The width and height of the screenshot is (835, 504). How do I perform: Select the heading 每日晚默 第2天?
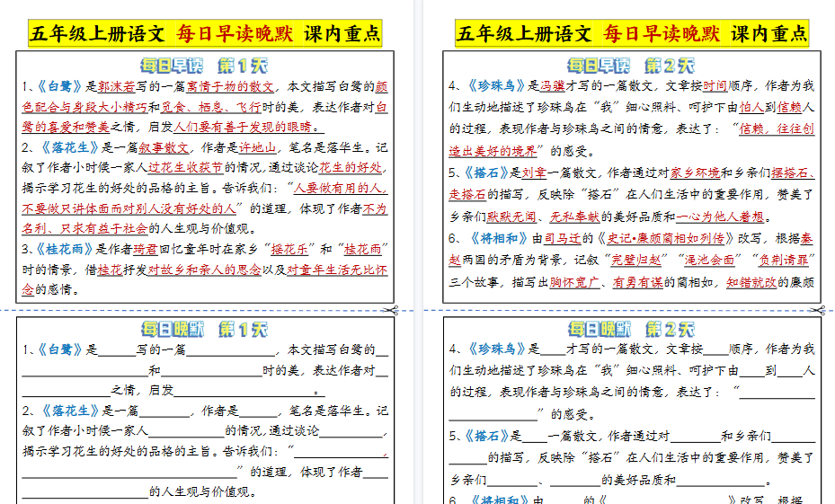click(632, 330)
